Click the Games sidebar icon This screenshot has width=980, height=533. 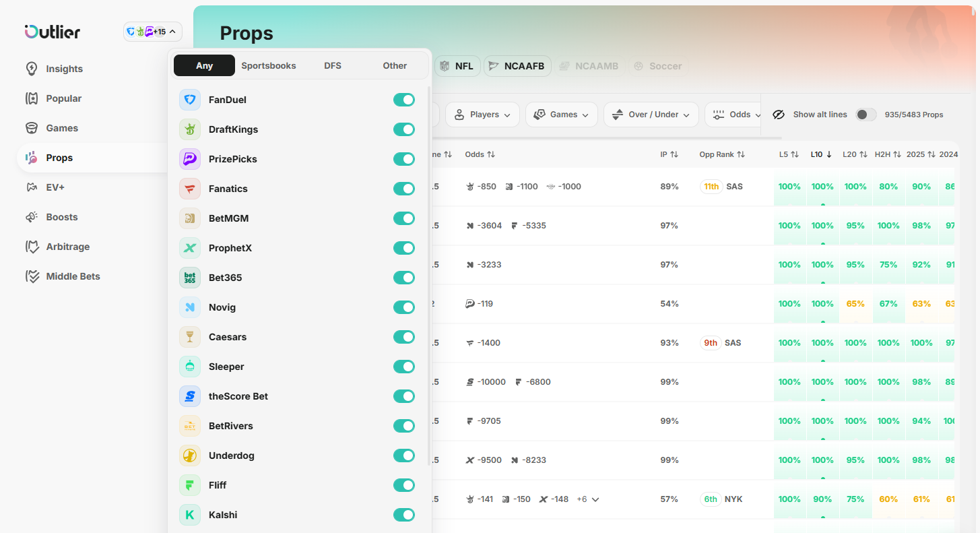point(32,128)
